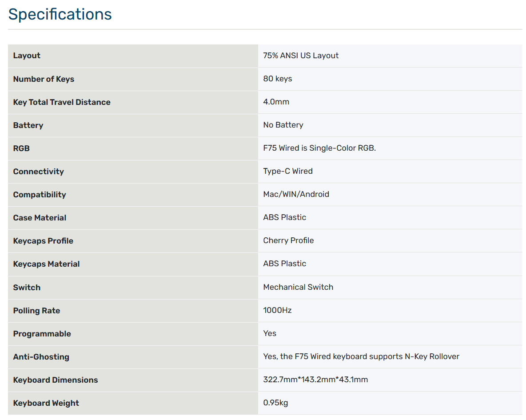The width and height of the screenshot is (526, 420).
Task: Select the Mac/WIN/Android compatibility value
Action: point(296,194)
